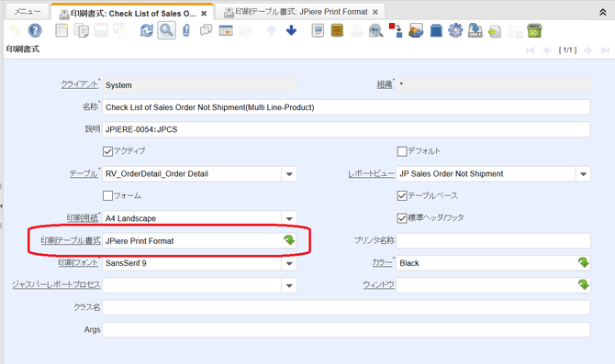Click the Export icon
This screenshot has height=364, width=615.
click(475, 30)
